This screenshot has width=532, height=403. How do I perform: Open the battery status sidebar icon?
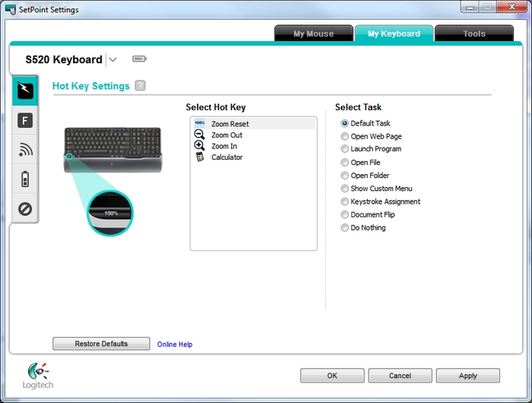pos(25,179)
